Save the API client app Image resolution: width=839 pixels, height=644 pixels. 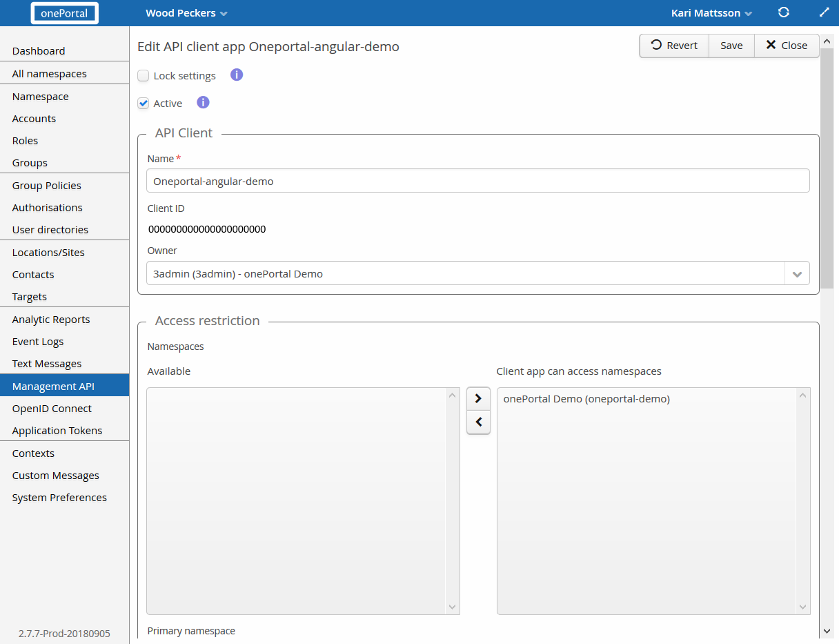click(x=731, y=46)
